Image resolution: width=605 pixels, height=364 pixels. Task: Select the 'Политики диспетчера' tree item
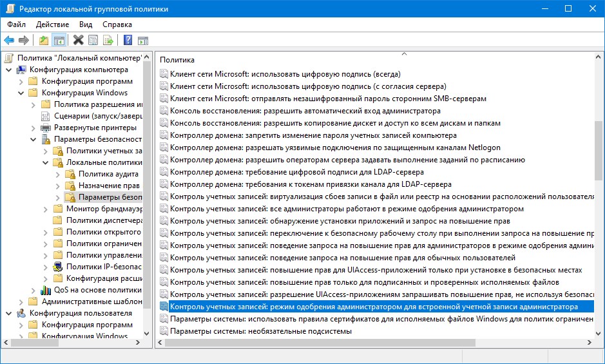(104, 220)
